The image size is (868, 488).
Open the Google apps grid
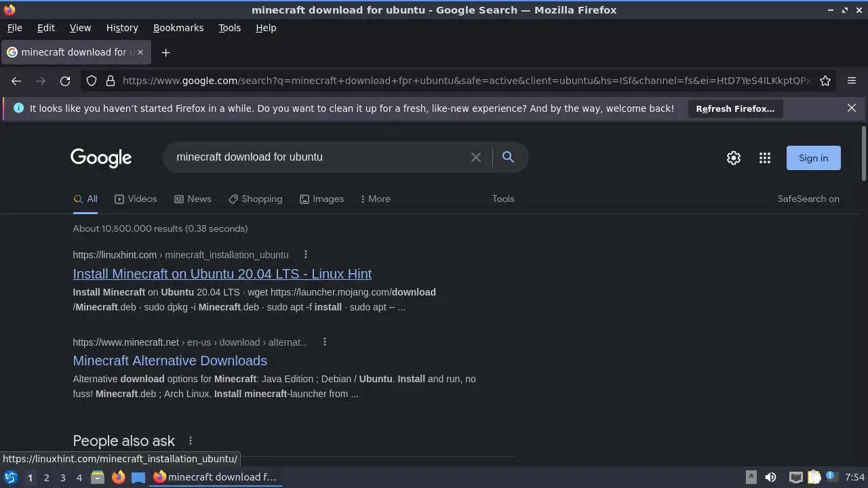pos(765,158)
